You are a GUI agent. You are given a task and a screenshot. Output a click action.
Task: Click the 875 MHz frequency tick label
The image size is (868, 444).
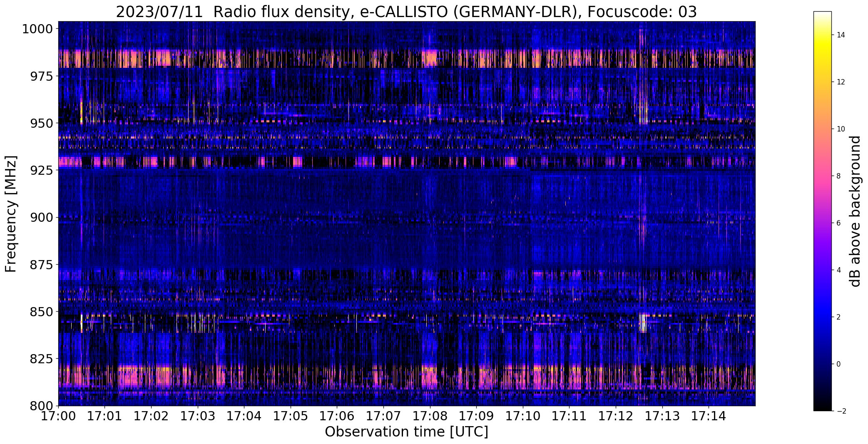pyautogui.click(x=42, y=264)
